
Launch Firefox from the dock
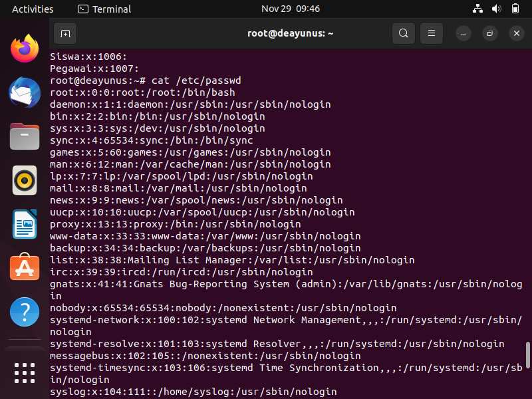tap(25, 49)
